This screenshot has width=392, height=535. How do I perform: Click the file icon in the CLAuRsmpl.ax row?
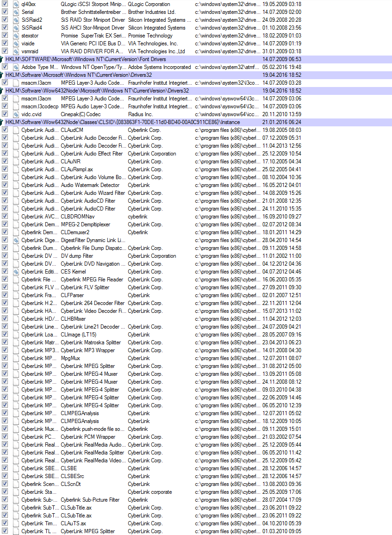[x=16, y=169]
